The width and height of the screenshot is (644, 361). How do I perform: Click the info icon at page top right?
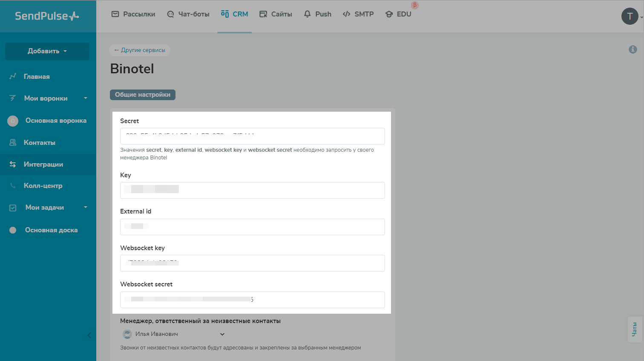pos(633,49)
